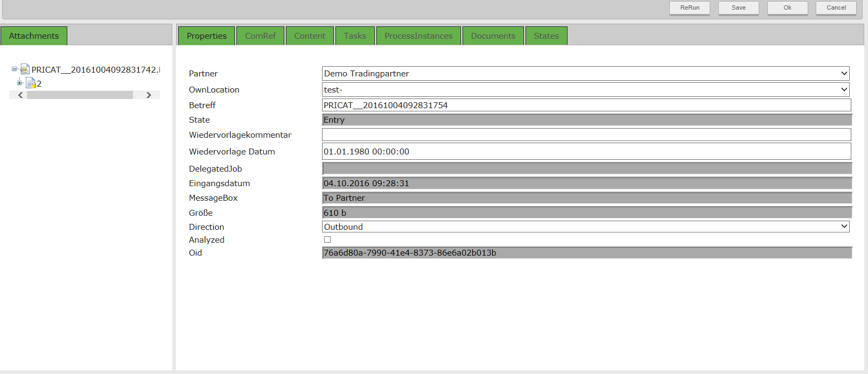Viewport: 868px width, 374px height.
Task: Go to the States tab
Action: coord(546,36)
